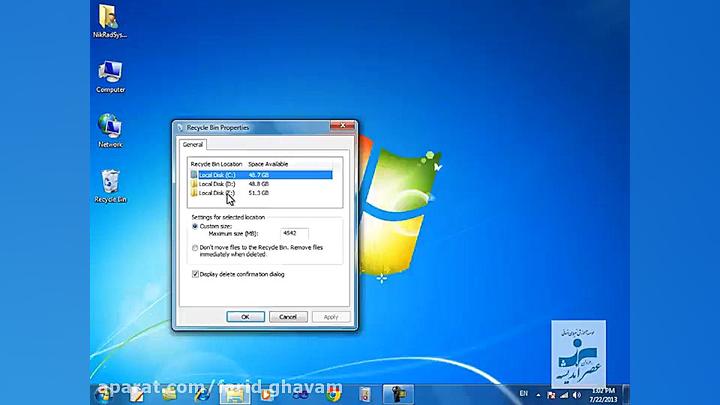Launch Internet Explorer from the taskbar

pos(202,394)
